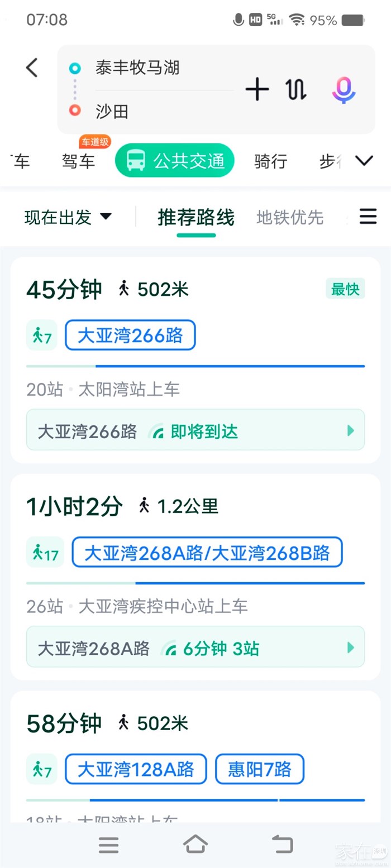Expand more travel modes chevron
Viewport: 391px width, 868px height.
click(364, 161)
